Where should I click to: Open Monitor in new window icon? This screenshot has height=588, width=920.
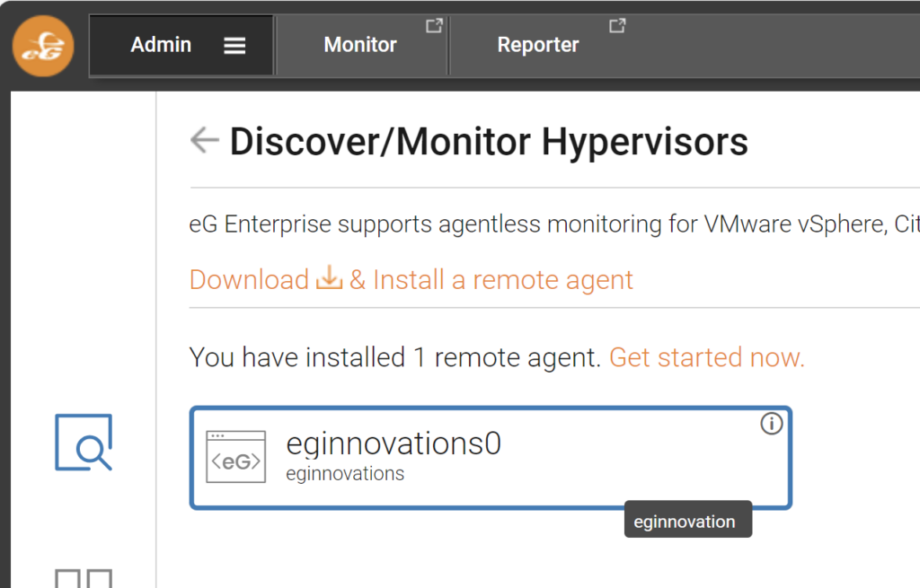click(434, 26)
